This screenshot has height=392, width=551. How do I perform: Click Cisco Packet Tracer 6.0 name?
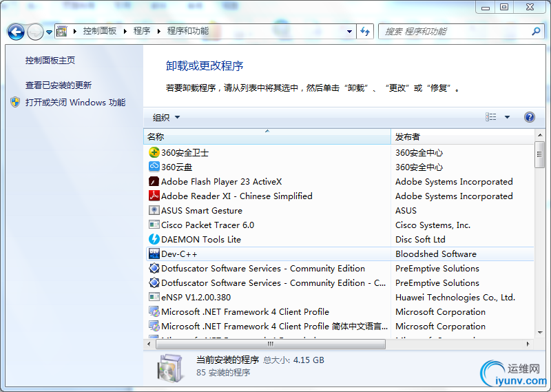[208, 225]
